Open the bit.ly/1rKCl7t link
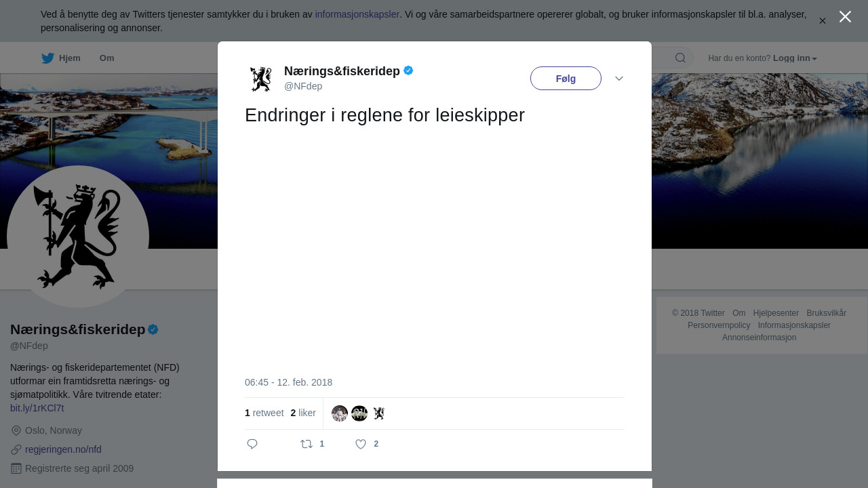The image size is (868, 488). 37,408
